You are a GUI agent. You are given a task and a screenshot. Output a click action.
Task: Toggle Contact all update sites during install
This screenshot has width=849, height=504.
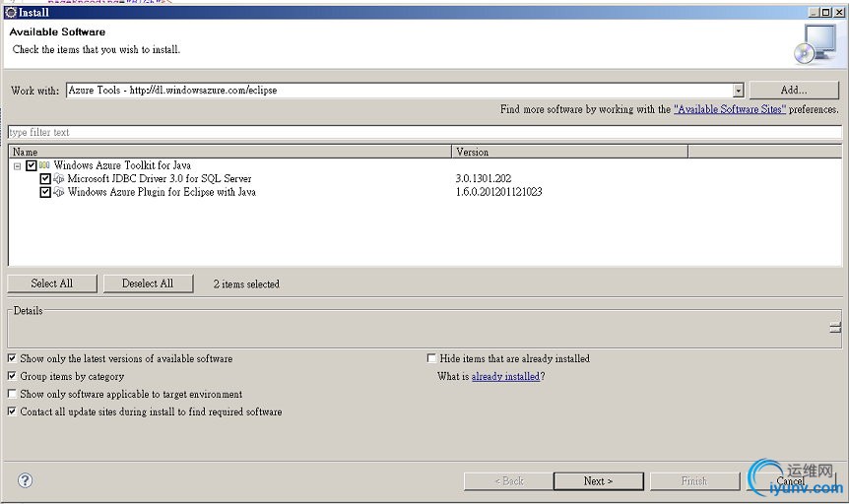pos(12,411)
